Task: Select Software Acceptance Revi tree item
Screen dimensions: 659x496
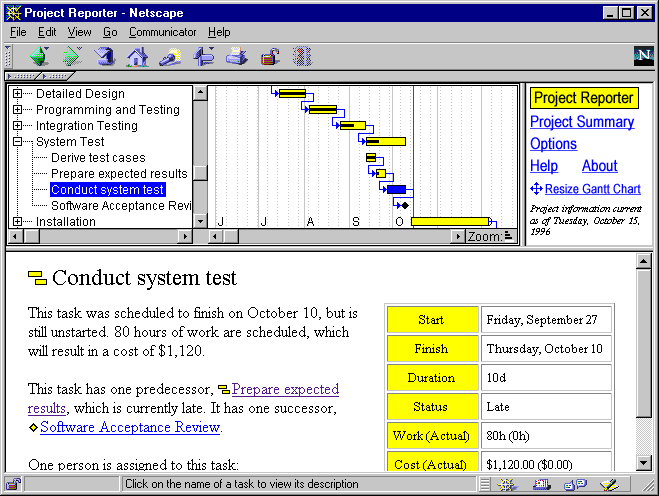Action: (x=121, y=206)
